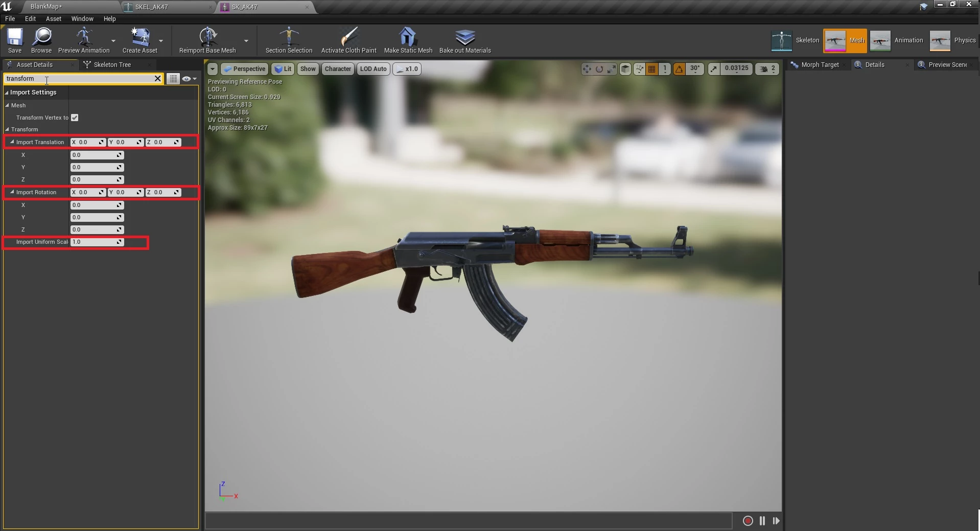Open Create Asset dropdown arrow

(161, 40)
